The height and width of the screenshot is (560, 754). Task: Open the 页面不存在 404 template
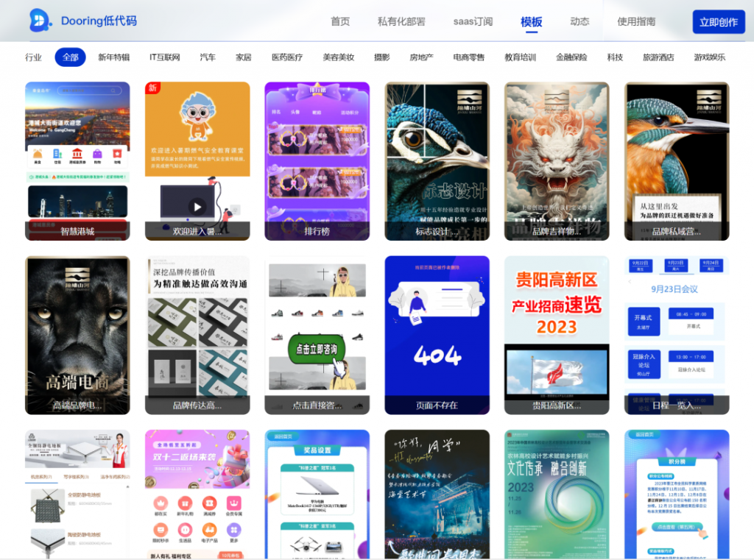(x=437, y=335)
